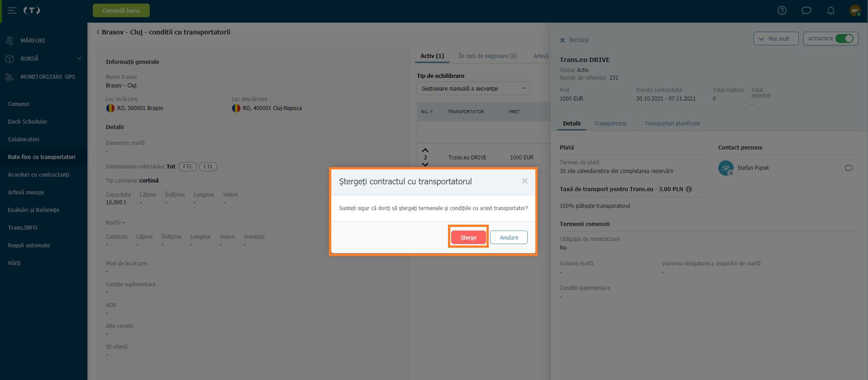Select the Transporturi planificate tab

pyautogui.click(x=672, y=123)
